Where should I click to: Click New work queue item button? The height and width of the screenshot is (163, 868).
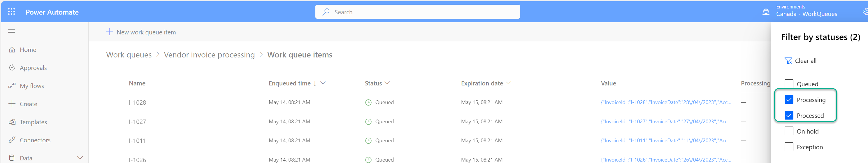tap(141, 32)
